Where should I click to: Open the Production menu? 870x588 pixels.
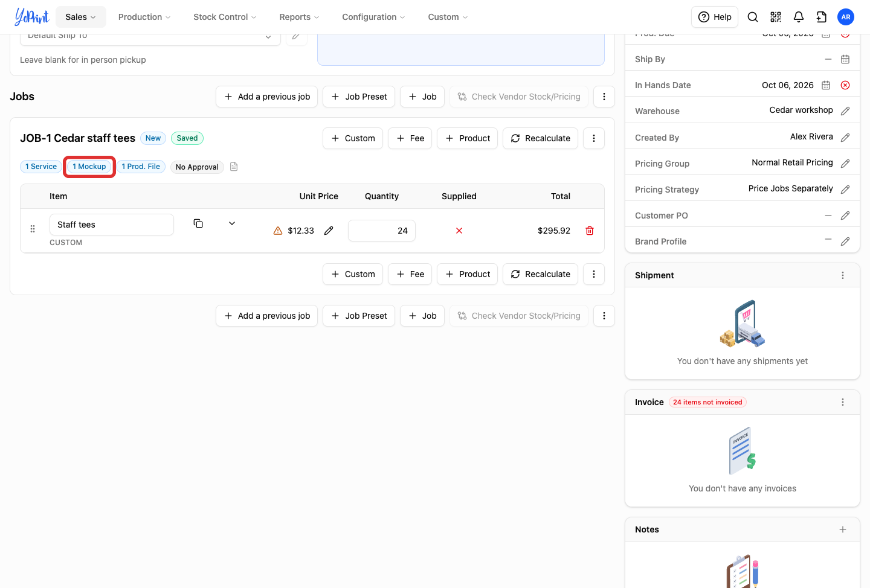(144, 17)
